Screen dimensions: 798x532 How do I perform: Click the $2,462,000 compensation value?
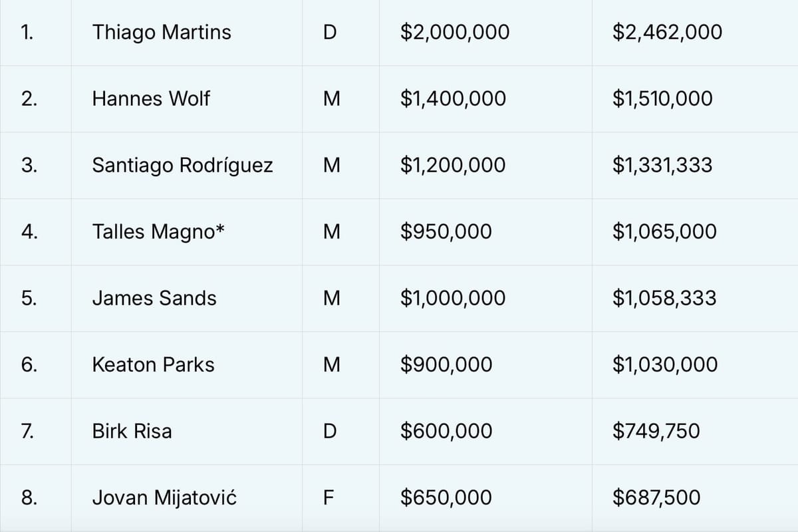[667, 32]
